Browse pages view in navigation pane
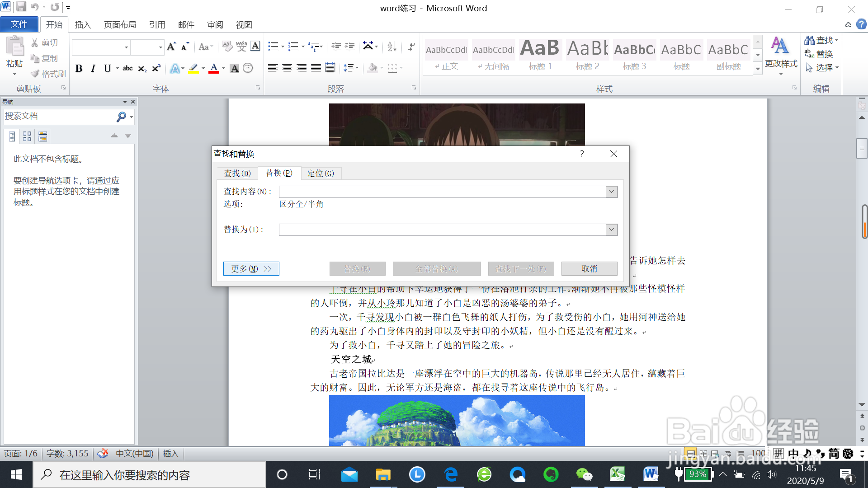This screenshot has height=488, width=868. 27,136
